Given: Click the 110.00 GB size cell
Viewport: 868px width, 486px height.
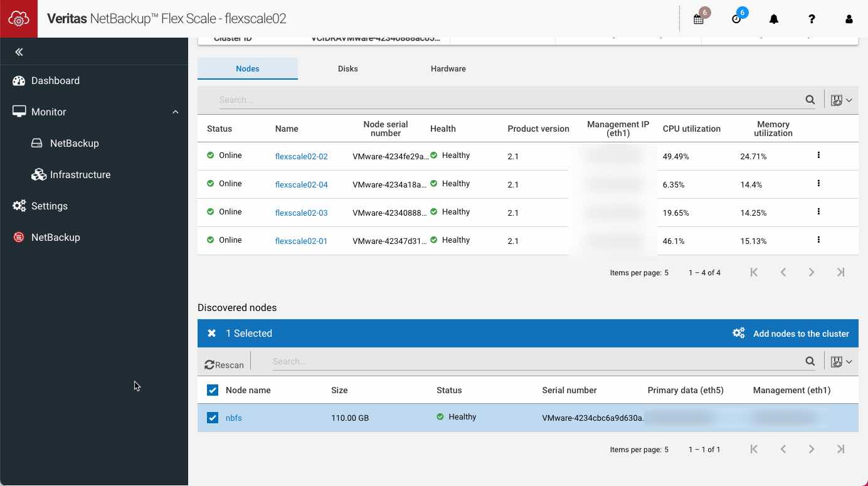Looking at the screenshot, I should [x=350, y=418].
